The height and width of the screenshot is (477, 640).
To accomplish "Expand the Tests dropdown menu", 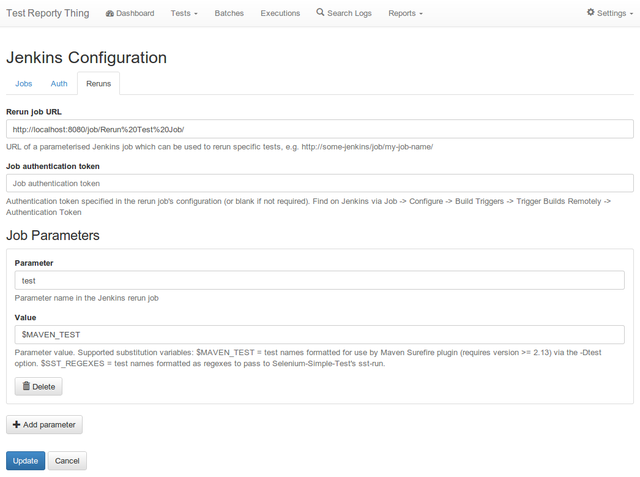I will (x=184, y=13).
